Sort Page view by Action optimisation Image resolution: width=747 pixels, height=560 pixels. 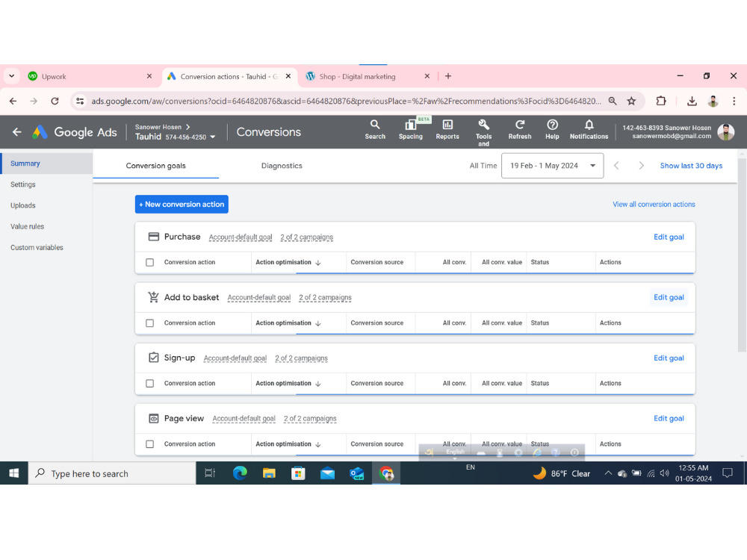pyautogui.click(x=288, y=444)
